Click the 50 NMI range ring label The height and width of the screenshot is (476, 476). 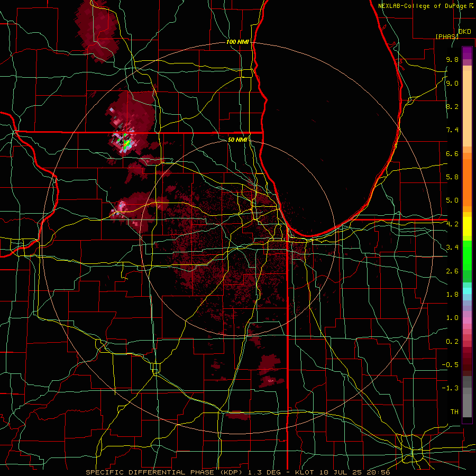tap(237, 140)
